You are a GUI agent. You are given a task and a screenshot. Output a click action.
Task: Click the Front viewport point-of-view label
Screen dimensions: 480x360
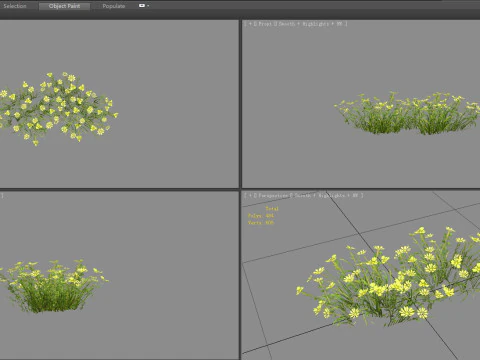[265, 24]
